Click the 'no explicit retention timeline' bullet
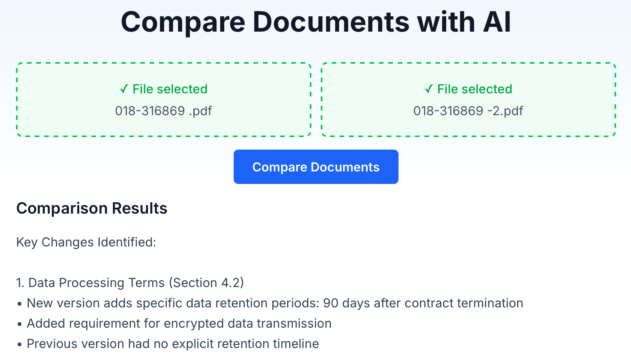This screenshot has height=364, width=631. [x=168, y=344]
